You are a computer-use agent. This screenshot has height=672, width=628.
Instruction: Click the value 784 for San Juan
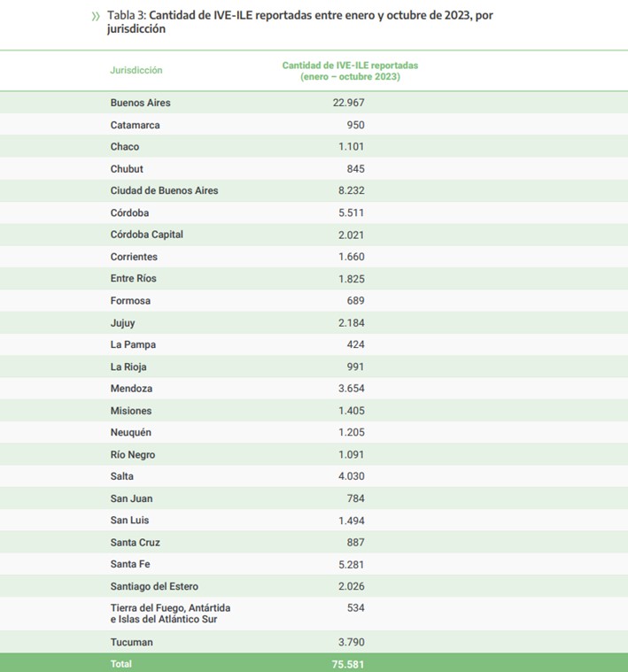(355, 498)
